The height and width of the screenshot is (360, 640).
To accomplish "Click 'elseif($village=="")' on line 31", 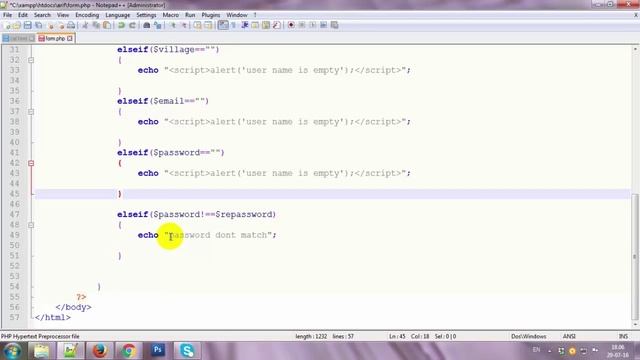I will click(x=168, y=49).
